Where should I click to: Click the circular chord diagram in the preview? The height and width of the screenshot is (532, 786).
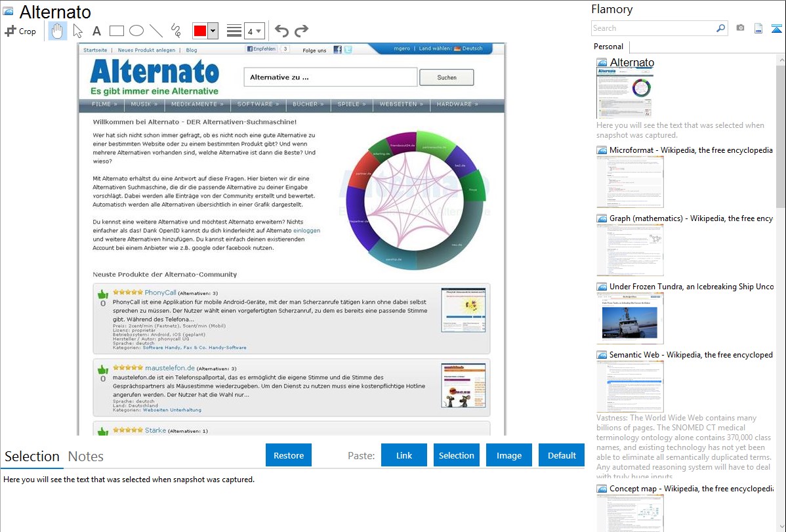point(415,200)
